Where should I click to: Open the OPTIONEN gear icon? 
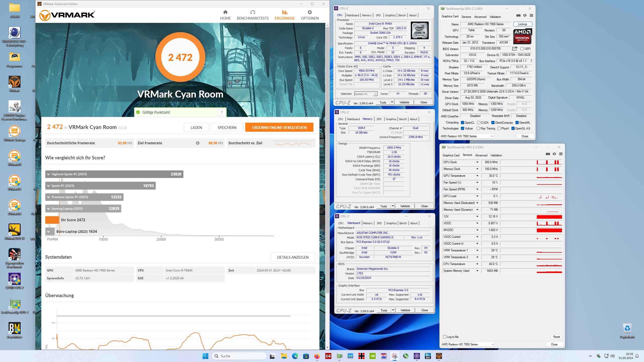[x=310, y=12]
